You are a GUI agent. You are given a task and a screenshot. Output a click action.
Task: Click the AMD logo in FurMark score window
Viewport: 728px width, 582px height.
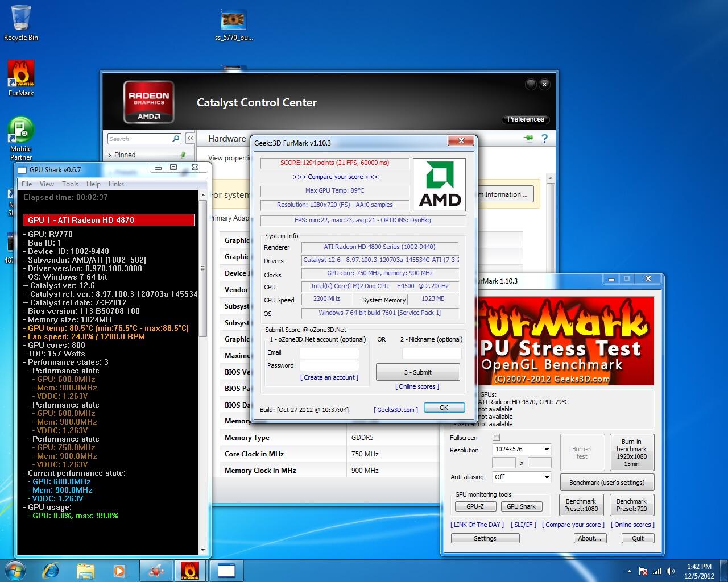click(x=440, y=185)
